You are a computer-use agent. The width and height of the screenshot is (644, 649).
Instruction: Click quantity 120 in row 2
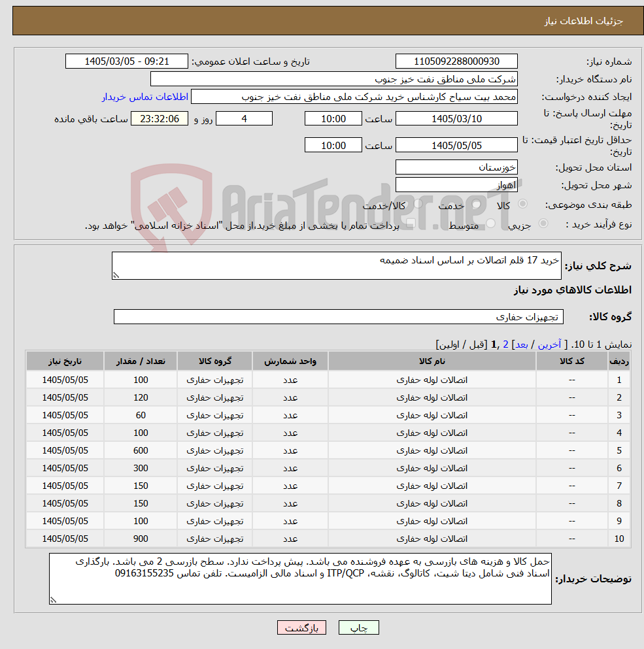pos(141,397)
